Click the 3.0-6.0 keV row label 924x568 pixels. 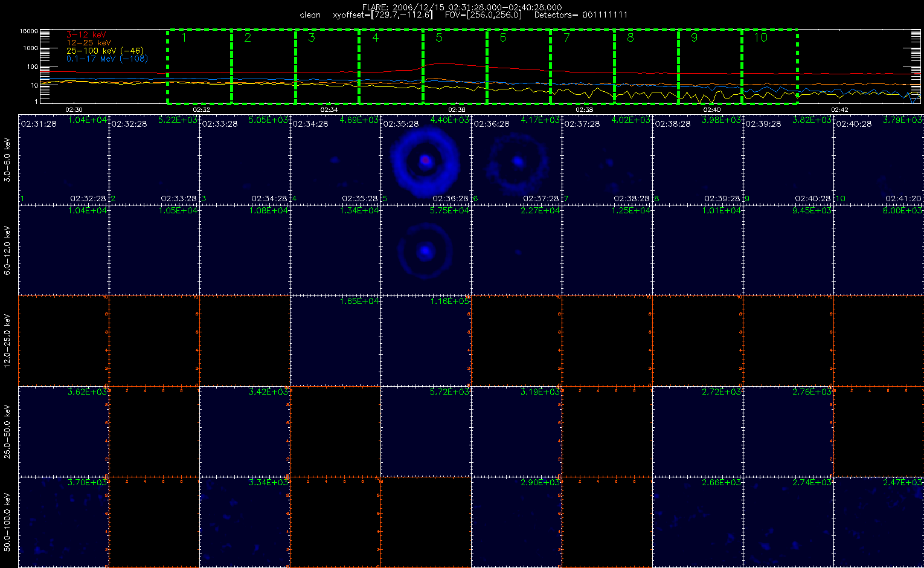[8, 160]
